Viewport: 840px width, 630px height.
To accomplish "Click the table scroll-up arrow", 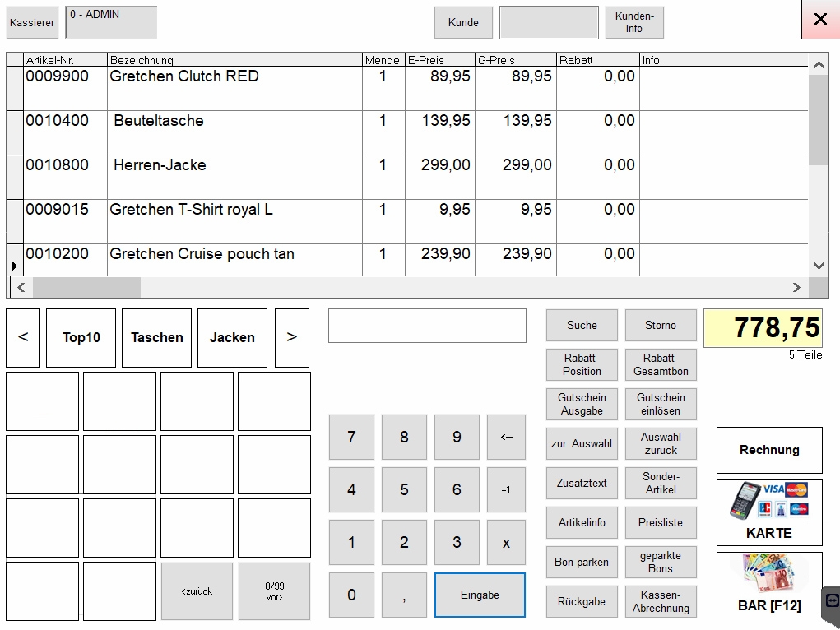I will [x=819, y=65].
